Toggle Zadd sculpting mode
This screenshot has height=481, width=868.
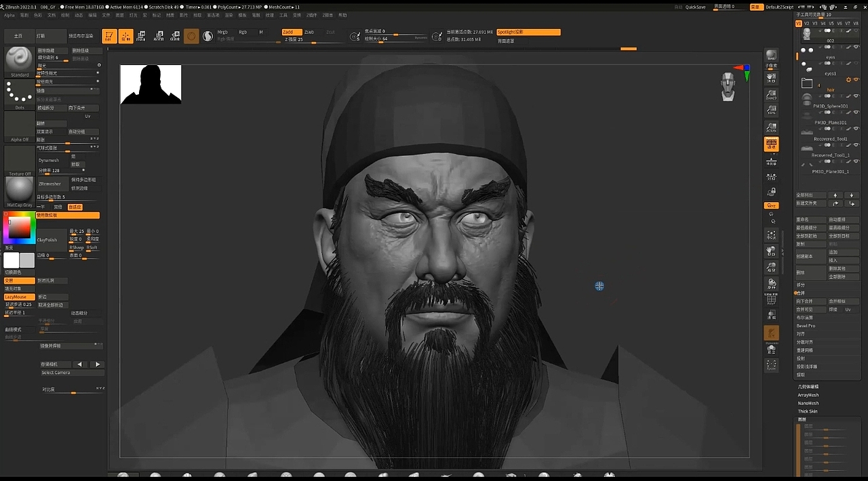(292, 32)
